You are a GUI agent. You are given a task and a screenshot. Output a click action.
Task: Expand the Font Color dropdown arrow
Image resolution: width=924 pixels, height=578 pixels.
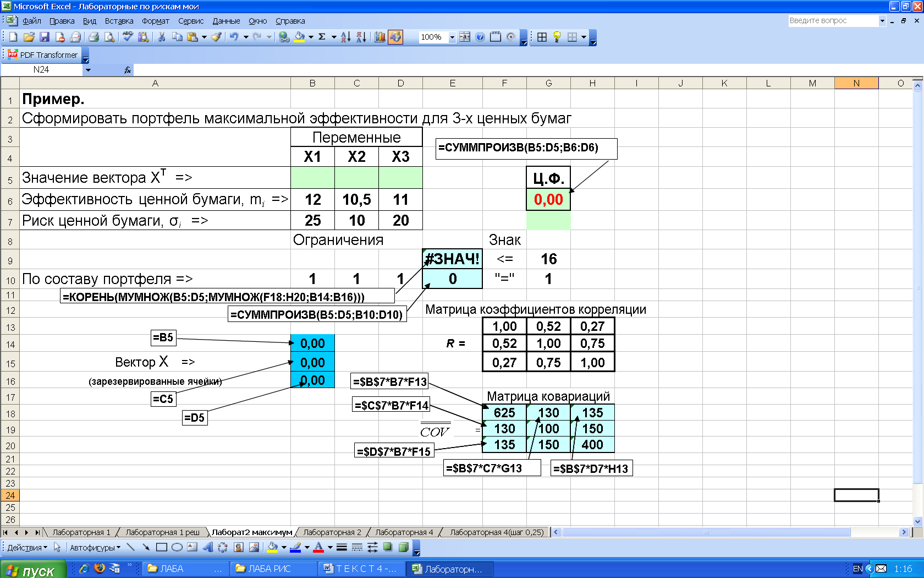point(330,547)
